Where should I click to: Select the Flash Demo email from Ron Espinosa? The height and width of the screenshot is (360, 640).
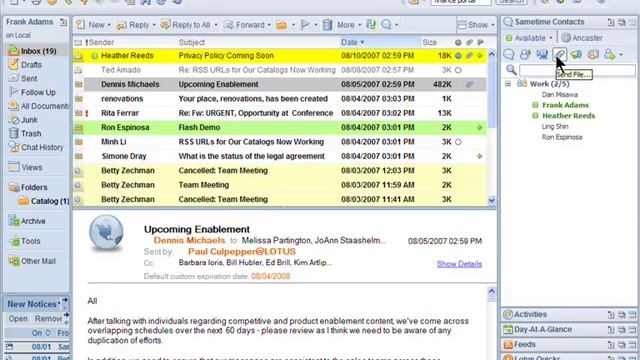(280, 128)
